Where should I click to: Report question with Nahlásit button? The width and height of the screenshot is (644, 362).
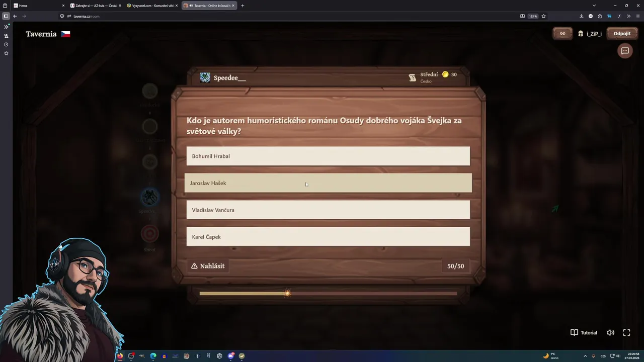tap(208, 266)
